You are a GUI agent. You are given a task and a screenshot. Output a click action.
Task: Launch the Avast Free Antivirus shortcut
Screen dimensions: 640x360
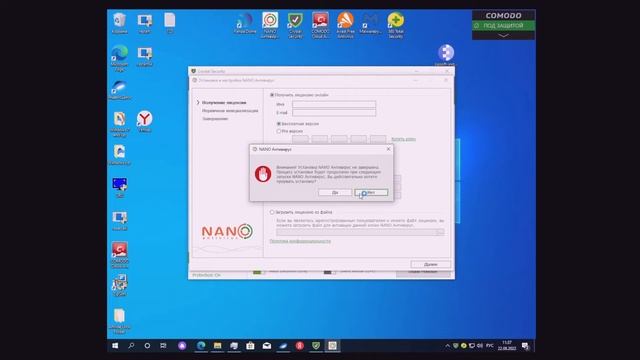[345, 24]
